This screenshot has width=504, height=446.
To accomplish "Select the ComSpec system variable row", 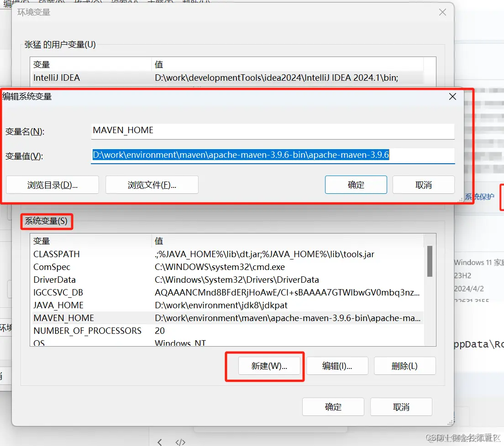I will pyautogui.click(x=228, y=267).
